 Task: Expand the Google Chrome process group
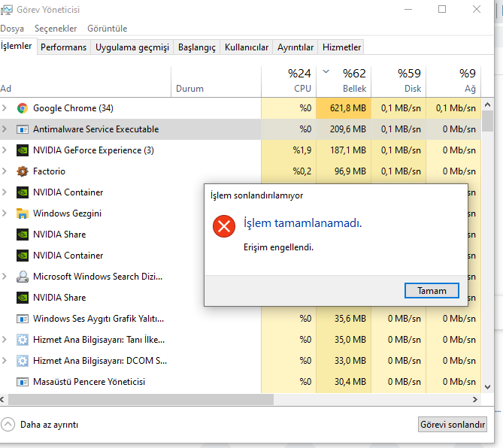coord(5,108)
